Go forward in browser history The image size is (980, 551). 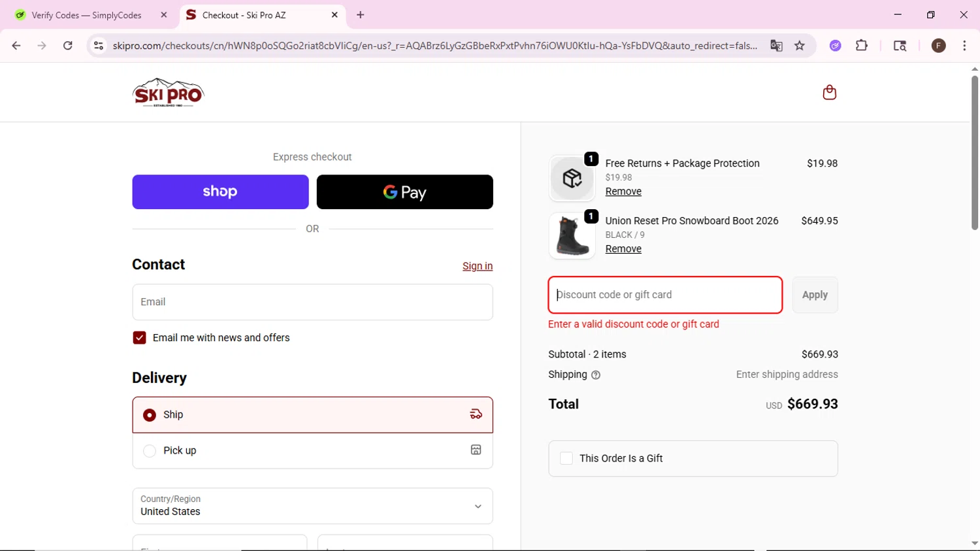[x=42, y=46]
